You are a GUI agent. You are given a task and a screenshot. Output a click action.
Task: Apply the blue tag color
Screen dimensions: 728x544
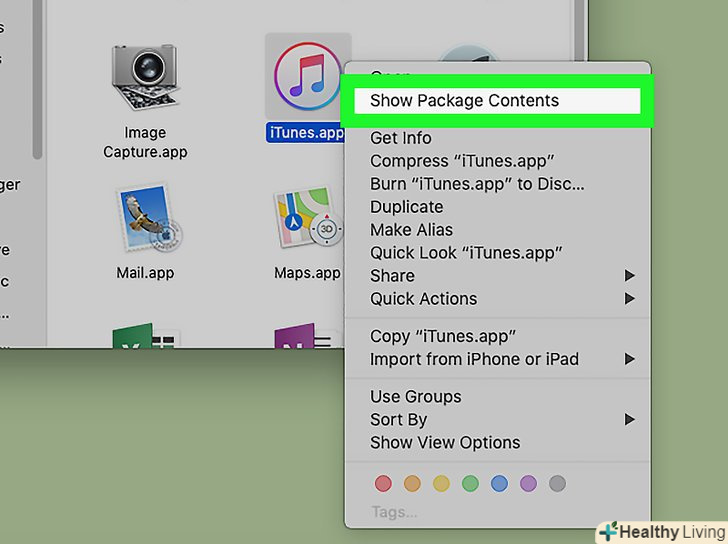[499, 484]
